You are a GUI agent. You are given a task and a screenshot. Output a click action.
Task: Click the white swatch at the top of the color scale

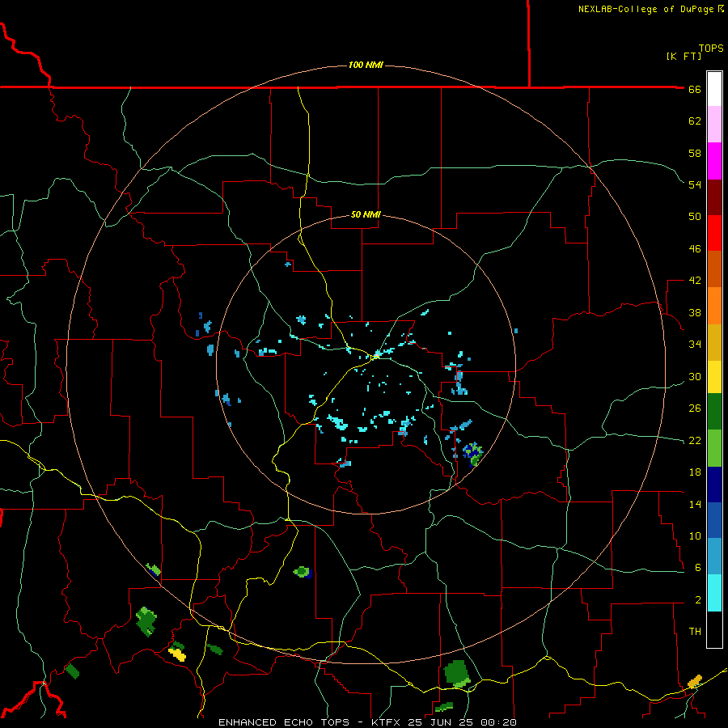(x=714, y=89)
